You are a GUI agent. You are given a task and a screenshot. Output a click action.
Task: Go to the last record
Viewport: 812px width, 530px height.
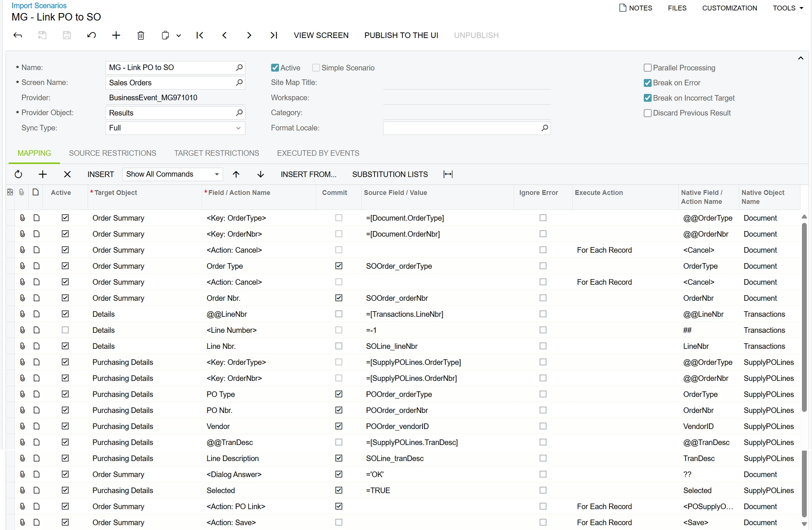pyautogui.click(x=273, y=35)
